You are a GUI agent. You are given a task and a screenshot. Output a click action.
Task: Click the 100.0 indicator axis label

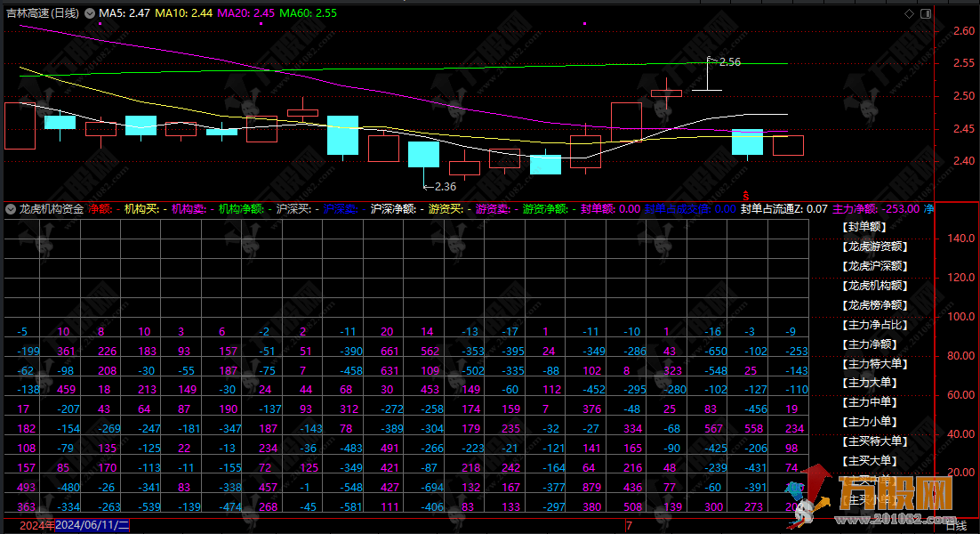click(x=961, y=317)
